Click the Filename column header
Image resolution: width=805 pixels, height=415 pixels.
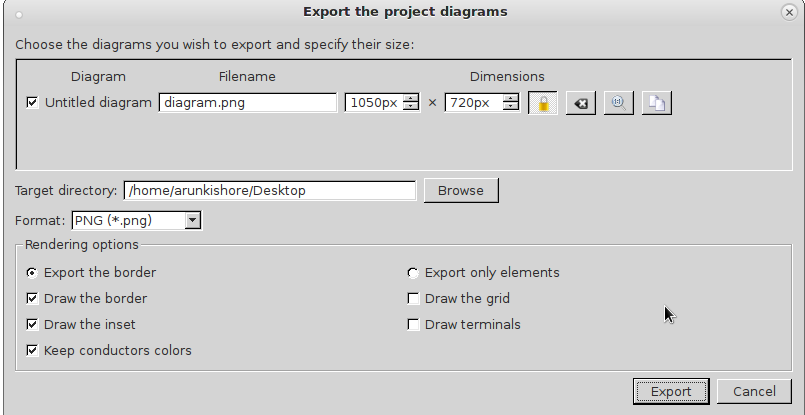(247, 77)
